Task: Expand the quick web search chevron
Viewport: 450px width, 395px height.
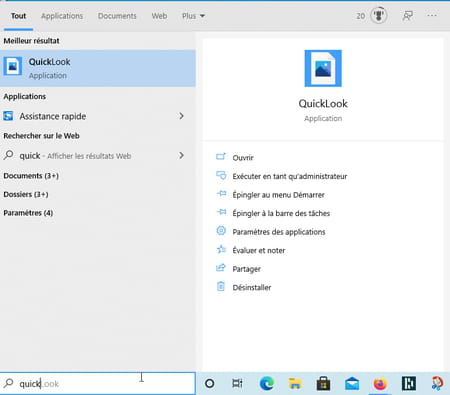Action: coord(181,155)
